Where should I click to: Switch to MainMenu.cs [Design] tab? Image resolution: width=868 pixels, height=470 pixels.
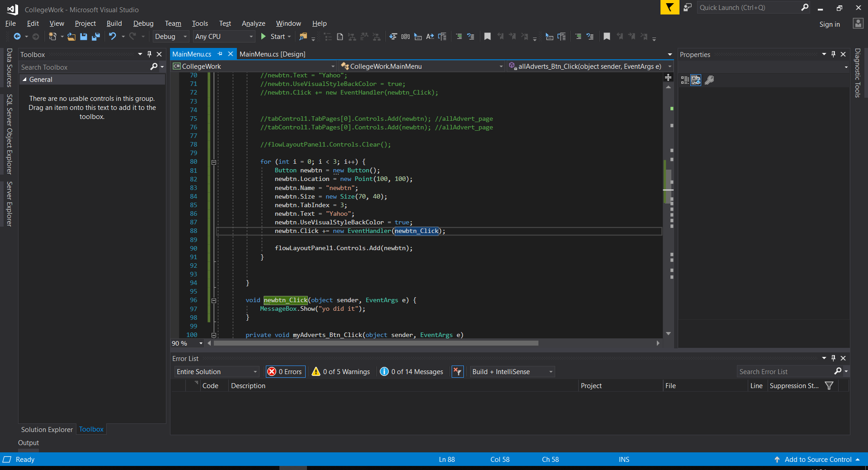272,54
